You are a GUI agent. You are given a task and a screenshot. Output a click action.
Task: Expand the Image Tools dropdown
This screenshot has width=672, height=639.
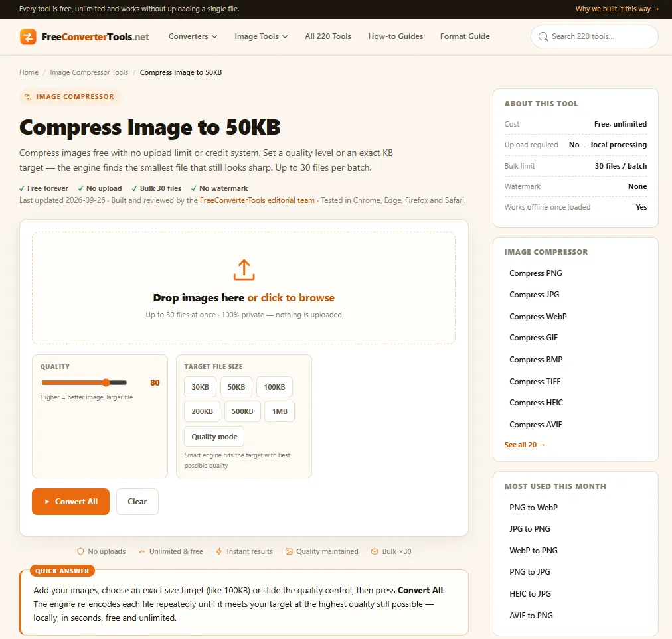tap(261, 37)
